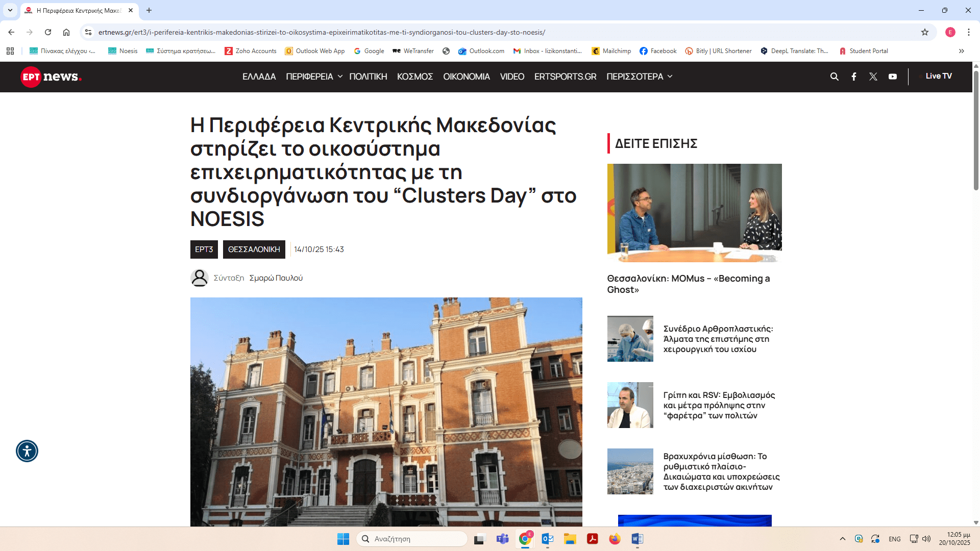Bookmark this page with star icon
The height and width of the screenshot is (551, 980).
pyautogui.click(x=925, y=32)
